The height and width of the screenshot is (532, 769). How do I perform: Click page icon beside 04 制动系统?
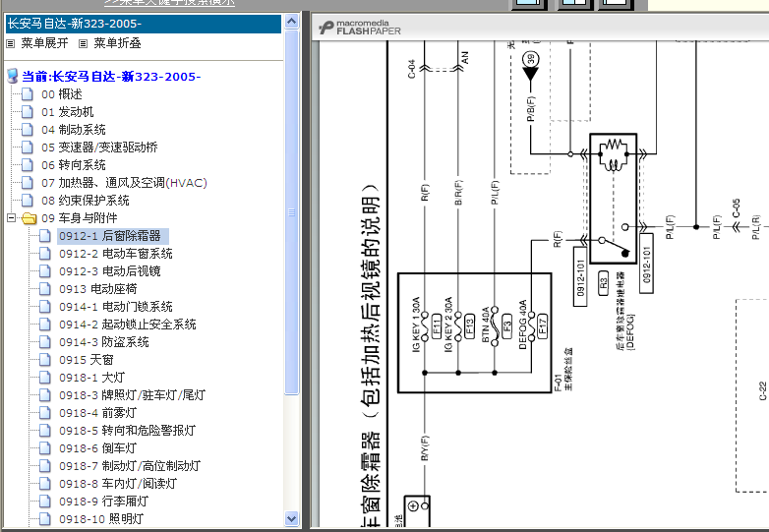pyautogui.click(x=28, y=130)
